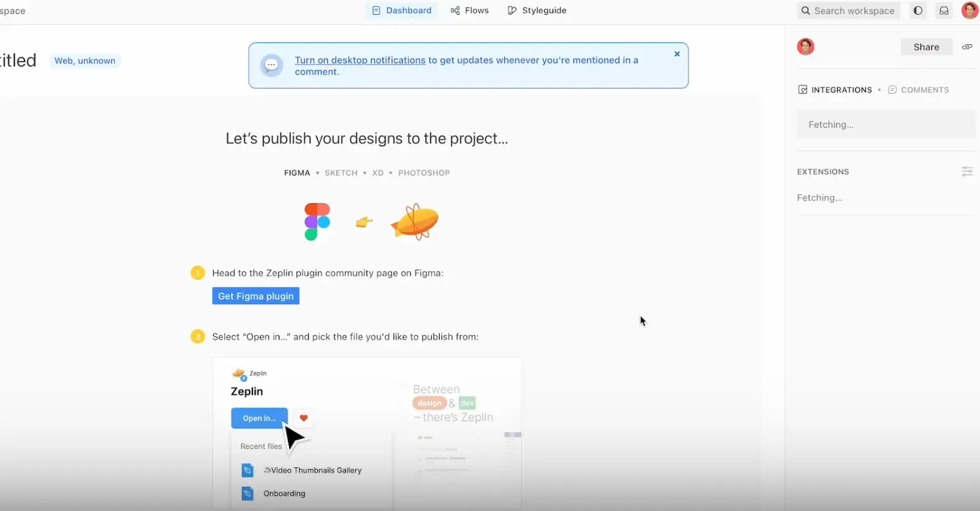Image resolution: width=980 pixels, height=511 pixels.
Task: Click the member avatar beside Share
Action: point(806,47)
